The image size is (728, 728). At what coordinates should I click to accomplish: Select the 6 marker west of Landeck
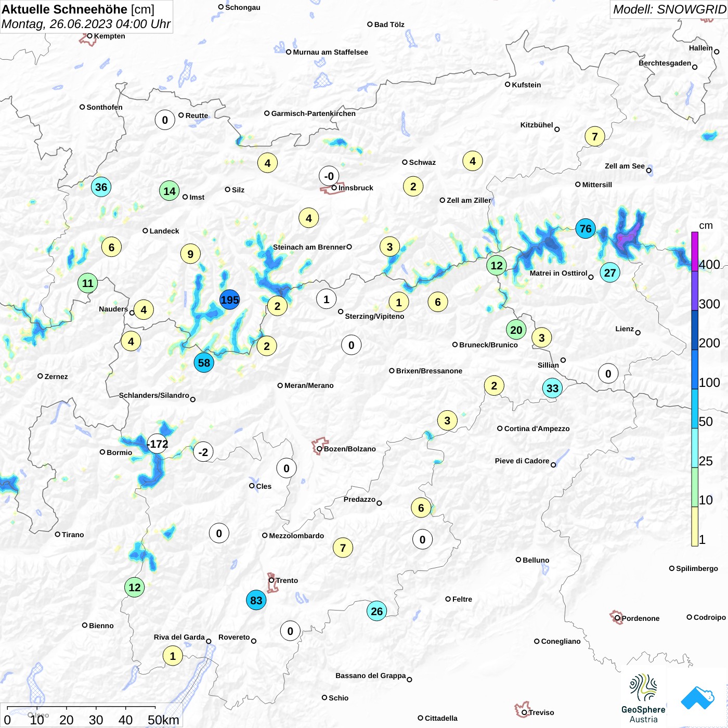pos(111,247)
